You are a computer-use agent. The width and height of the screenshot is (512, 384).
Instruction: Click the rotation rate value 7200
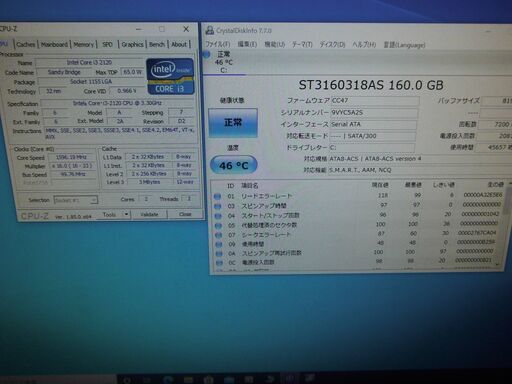pyautogui.click(x=495, y=124)
